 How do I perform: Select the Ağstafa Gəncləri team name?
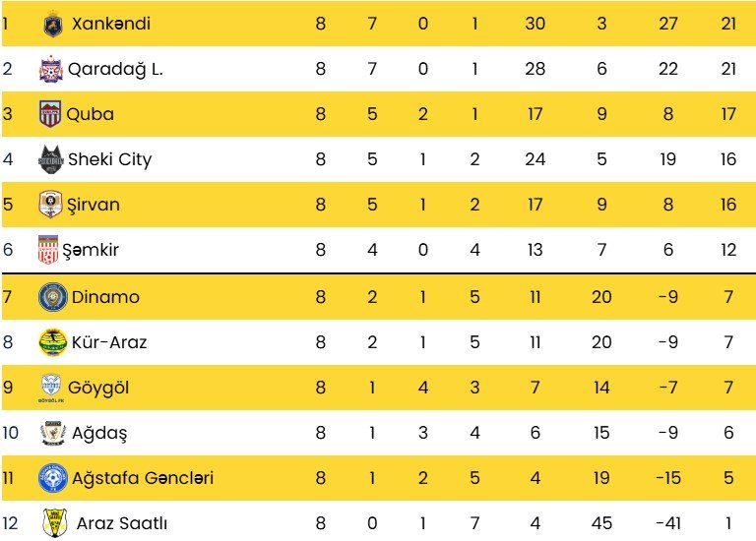(x=140, y=479)
